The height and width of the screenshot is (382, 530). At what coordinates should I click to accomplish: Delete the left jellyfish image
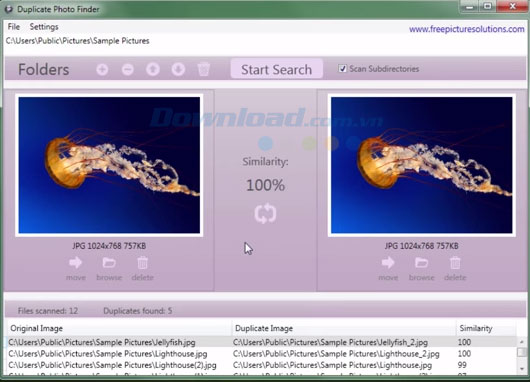(142, 268)
